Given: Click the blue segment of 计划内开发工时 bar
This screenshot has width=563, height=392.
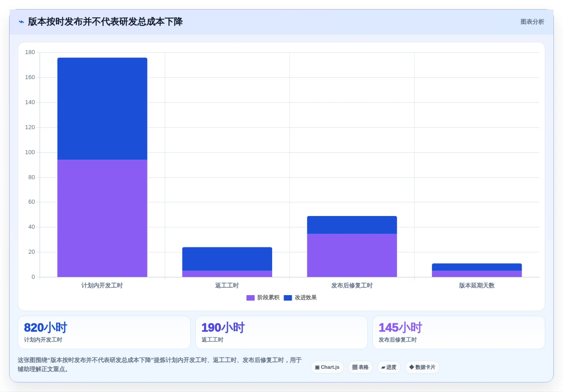Looking at the screenshot, I should [102, 109].
